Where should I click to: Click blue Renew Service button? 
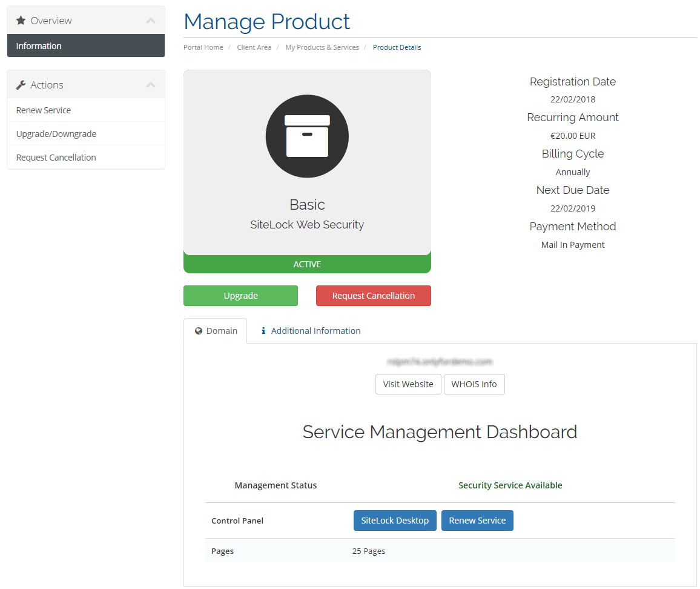coord(477,521)
